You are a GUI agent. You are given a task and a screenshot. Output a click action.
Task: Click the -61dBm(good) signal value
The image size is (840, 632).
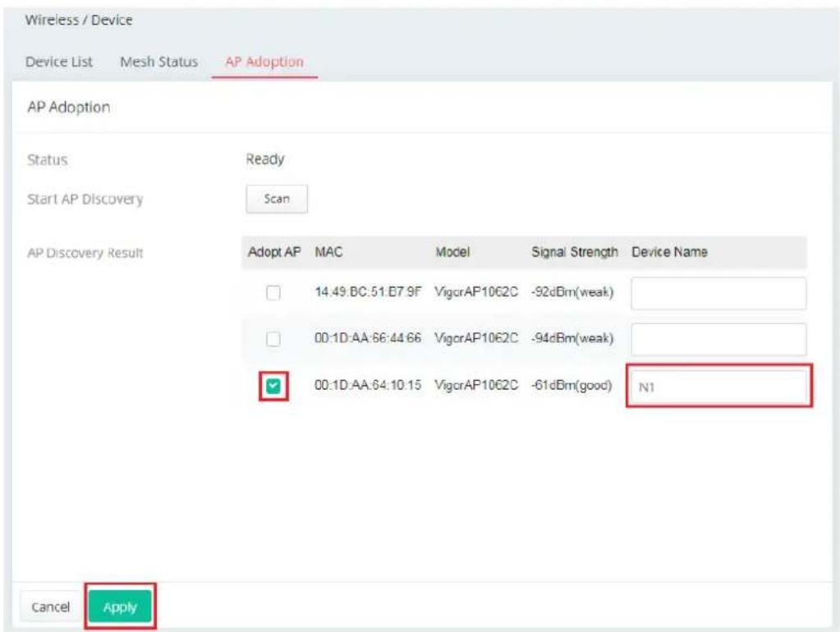point(571,385)
